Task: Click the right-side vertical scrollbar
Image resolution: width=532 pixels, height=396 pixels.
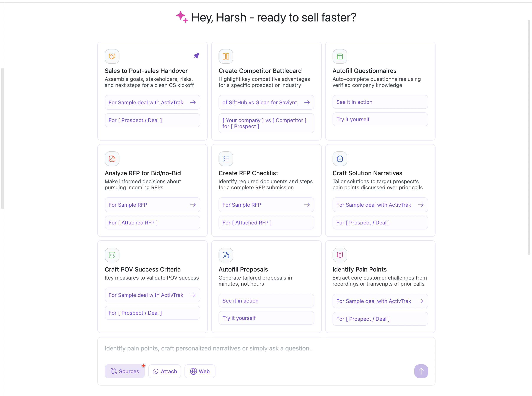Action: pos(529,137)
